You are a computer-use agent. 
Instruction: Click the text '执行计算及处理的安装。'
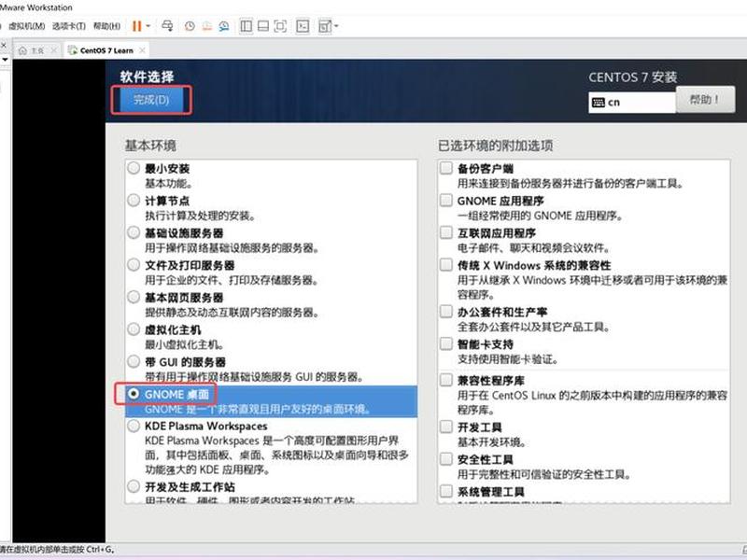(201, 216)
